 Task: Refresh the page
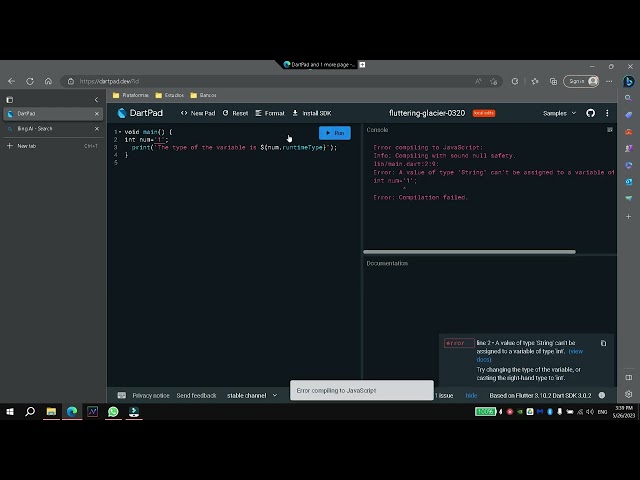[x=30, y=81]
